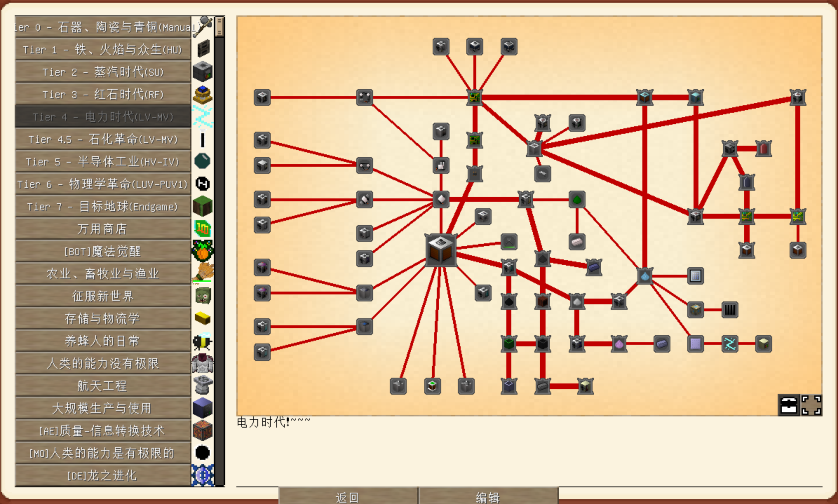Open the white diamond-shaped quest node

tap(441, 200)
